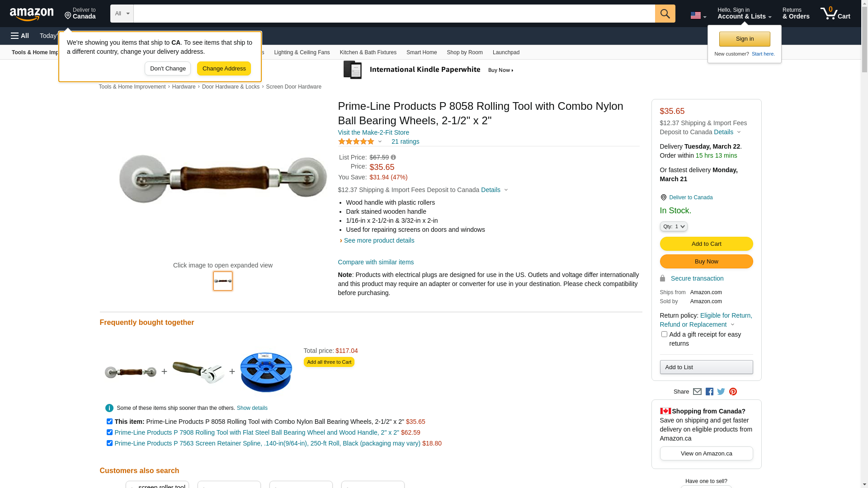Screen dimensions: 868x488
Task: Share product on Pinterest icon
Action: [x=733, y=392]
